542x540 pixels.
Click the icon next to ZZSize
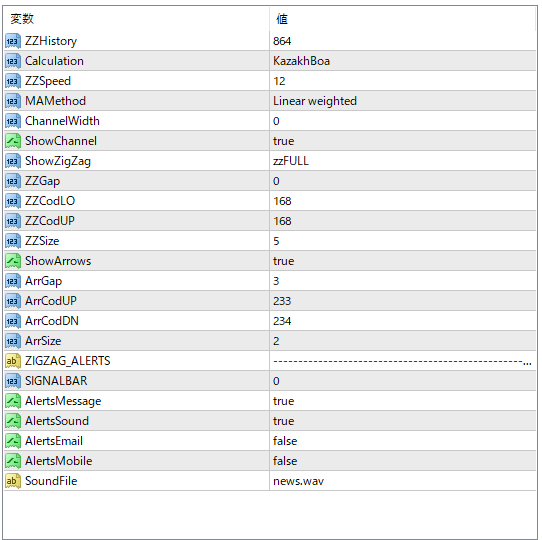tap(13, 241)
